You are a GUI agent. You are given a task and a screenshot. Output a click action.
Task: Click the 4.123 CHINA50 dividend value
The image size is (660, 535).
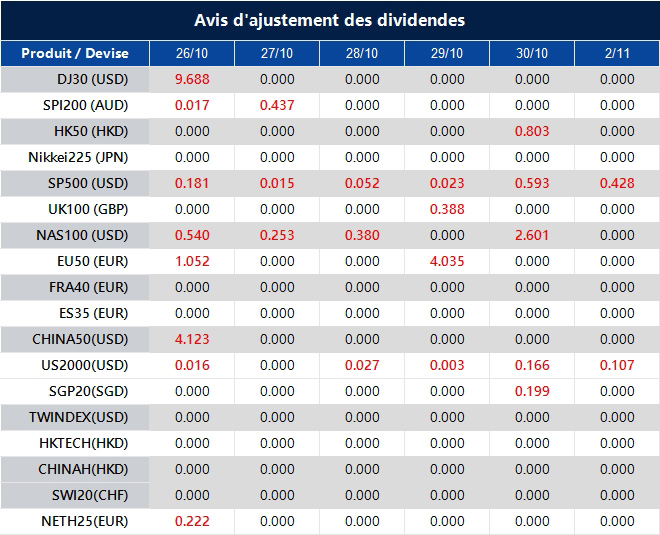[192, 339]
